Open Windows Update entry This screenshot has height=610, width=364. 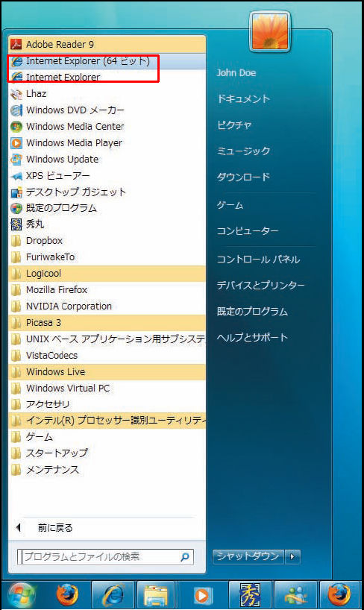[107, 159]
